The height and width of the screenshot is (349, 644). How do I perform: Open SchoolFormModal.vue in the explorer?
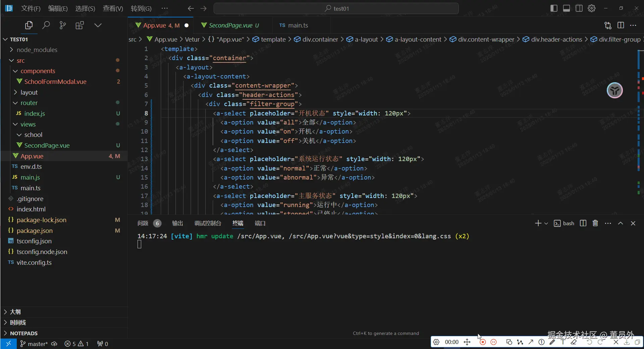tap(55, 82)
